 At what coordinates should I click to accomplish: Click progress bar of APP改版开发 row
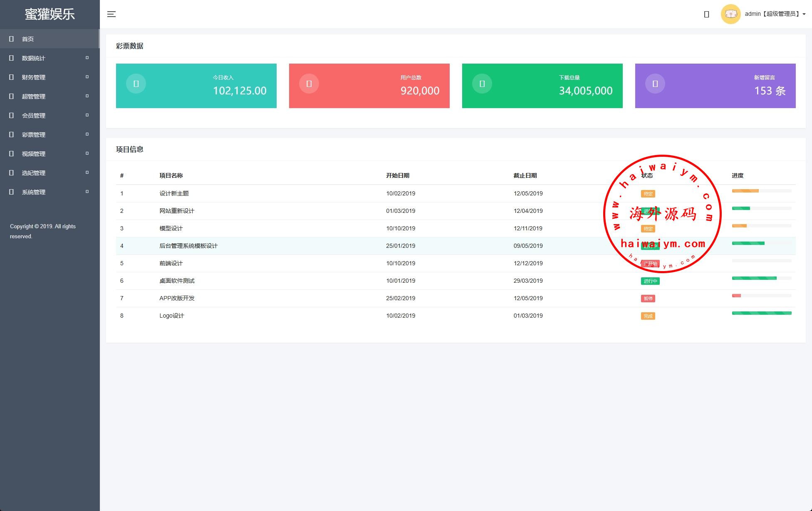pyautogui.click(x=761, y=296)
